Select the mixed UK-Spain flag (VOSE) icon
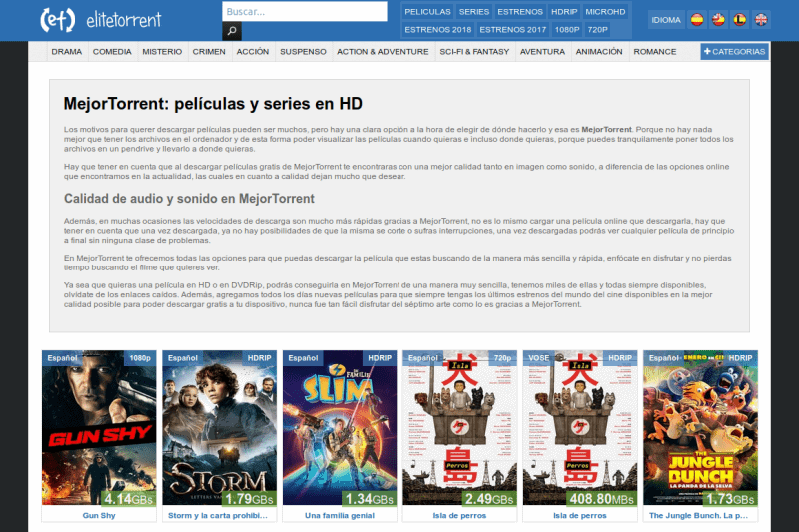The width and height of the screenshot is (799, 532). click(x=718, y=20)
